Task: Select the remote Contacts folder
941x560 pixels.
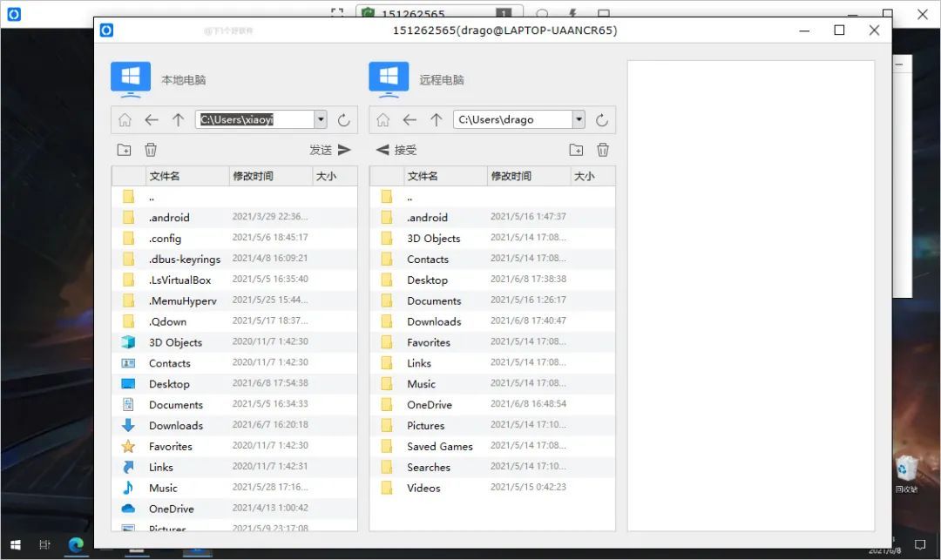Action: pos(492,259)
